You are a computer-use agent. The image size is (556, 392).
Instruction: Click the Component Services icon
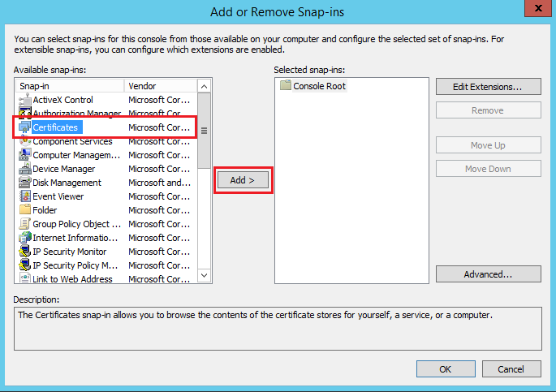[x=24, y=141]
